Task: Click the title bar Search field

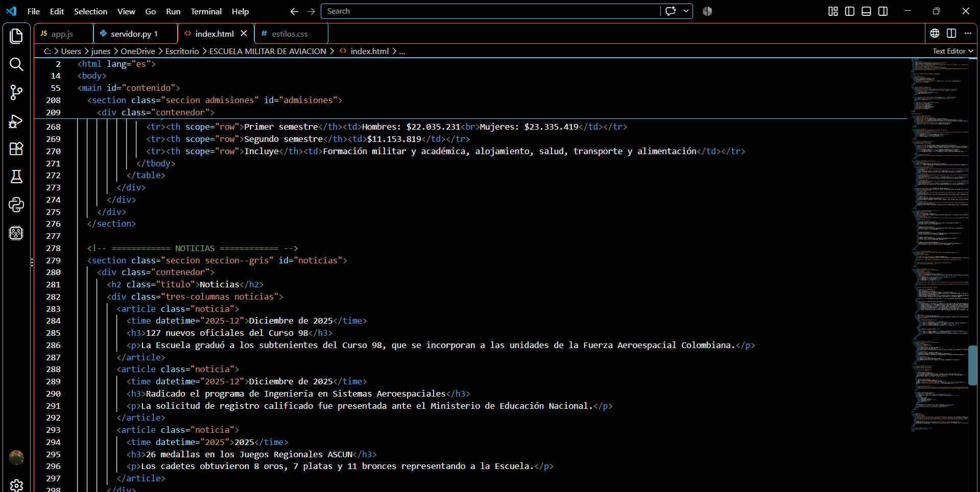Action: pyautogui.click(x=490, y=11)
